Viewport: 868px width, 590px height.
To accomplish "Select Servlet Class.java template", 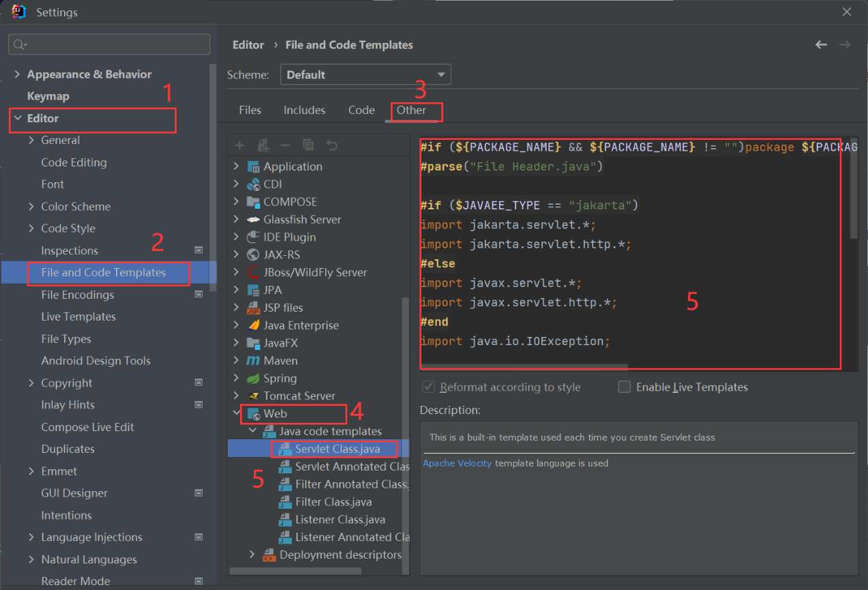I will [337, 449].
